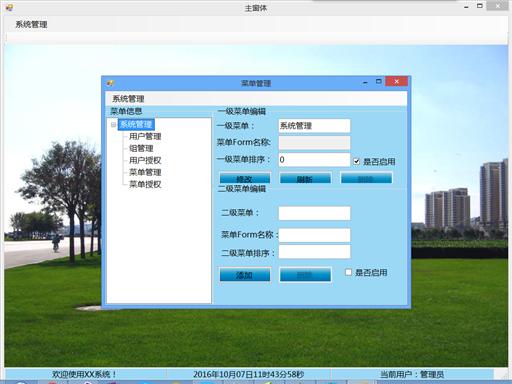Focus the 二级菜单 input field
The width and height of the screenshot is (512, 384).
(314, 213)
